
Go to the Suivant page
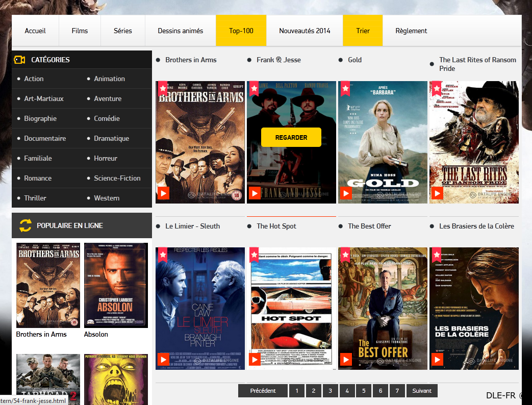pos(422,391)
